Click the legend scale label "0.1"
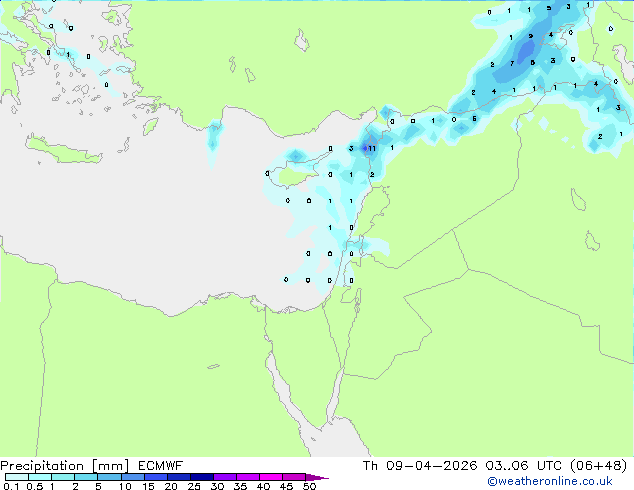This screenshot has width=634, height=490. point(11,486)
